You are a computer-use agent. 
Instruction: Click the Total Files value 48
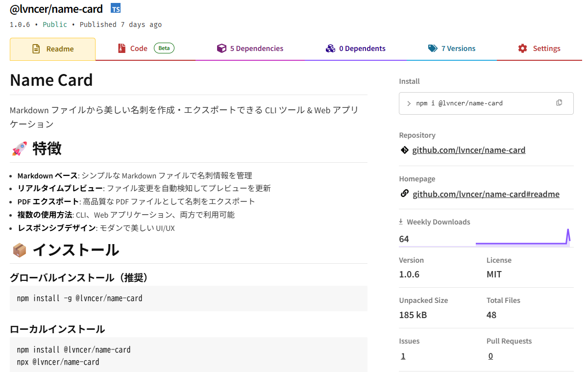[x=491, y=315]
